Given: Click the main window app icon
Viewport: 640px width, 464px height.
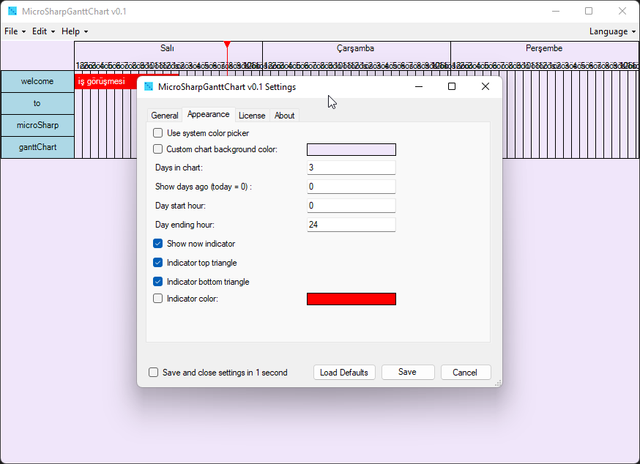Looking at the screenshot, I should coord(11,11).
